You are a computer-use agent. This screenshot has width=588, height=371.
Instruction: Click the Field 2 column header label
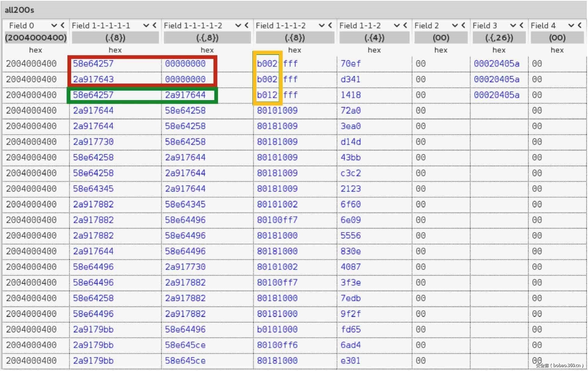coord(426,26)
